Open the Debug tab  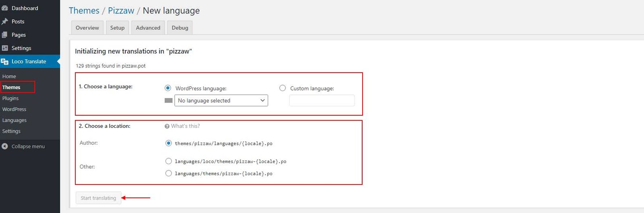click(x=180, y=28)
